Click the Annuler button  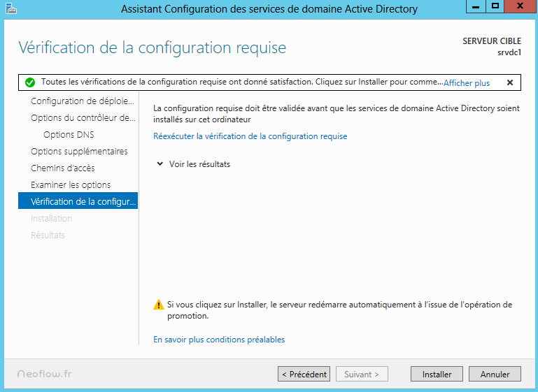coord(495,374)
